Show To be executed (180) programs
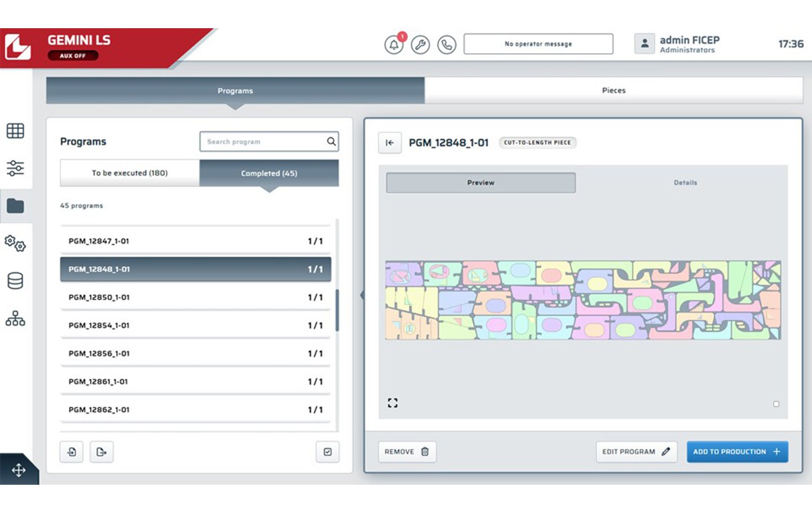The width and height of the screenshot is (812, 513). [130, 173]
